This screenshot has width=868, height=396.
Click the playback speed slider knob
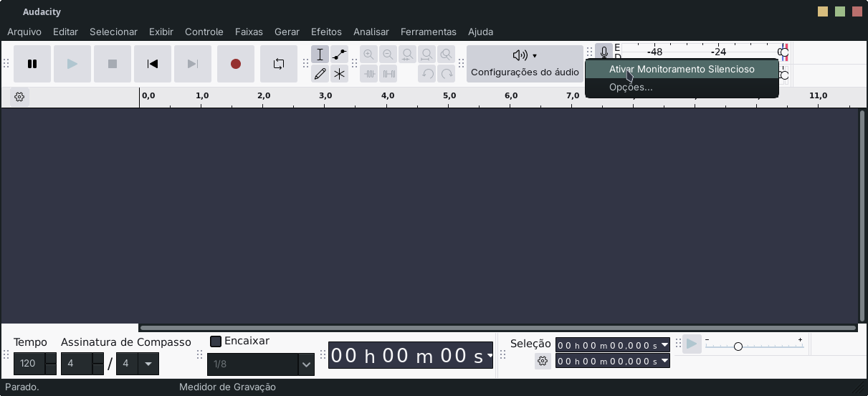[x=738, y=346]
